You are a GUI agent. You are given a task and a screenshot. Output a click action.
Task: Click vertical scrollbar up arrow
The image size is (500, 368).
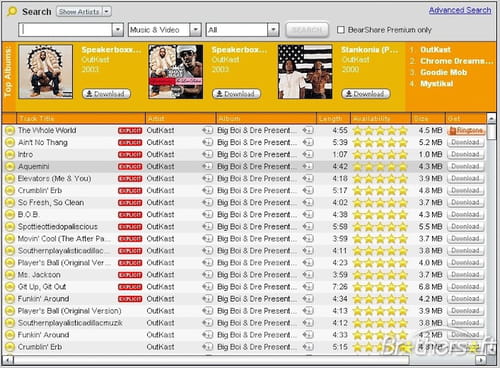coord(491,119)
